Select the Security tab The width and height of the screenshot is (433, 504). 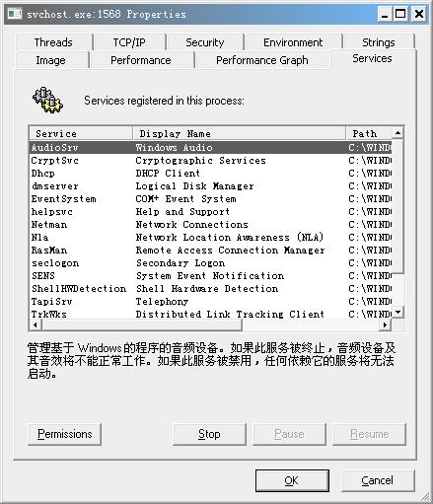pyautogui.click(x=204, y=42)
